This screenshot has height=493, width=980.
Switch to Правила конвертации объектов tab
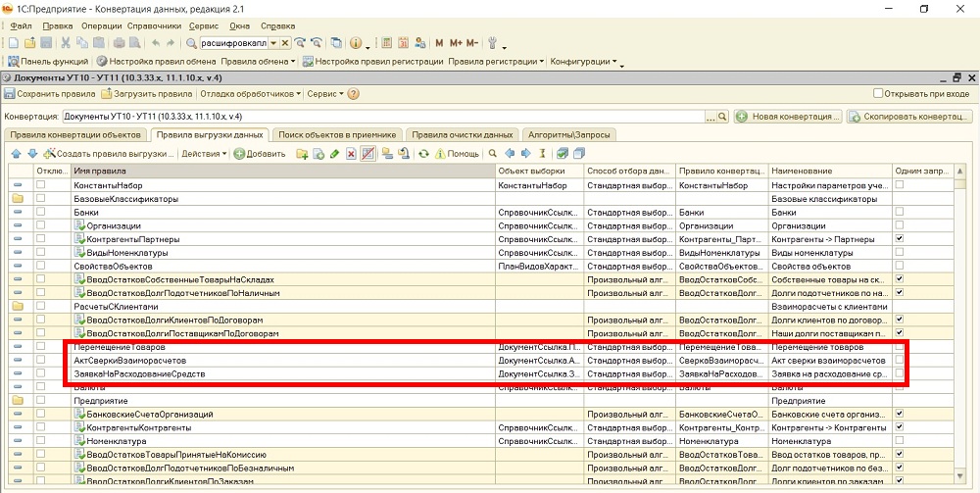click(75, 134)
